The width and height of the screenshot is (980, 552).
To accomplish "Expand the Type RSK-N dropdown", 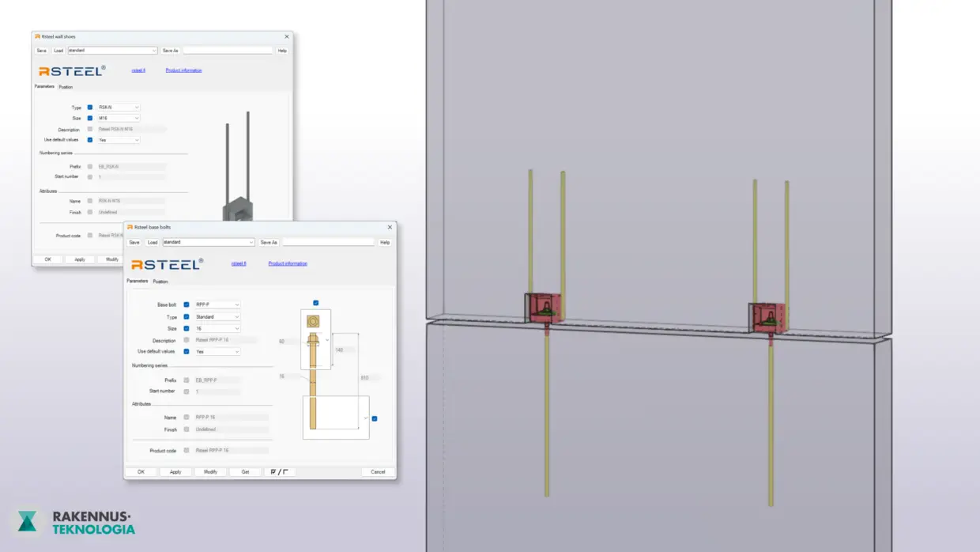I will [x=119, y=108].
